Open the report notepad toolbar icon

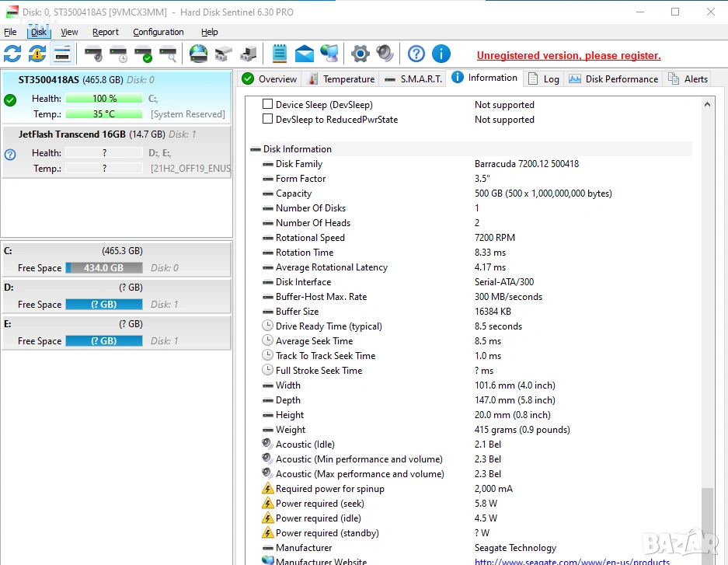pos(280,54)
